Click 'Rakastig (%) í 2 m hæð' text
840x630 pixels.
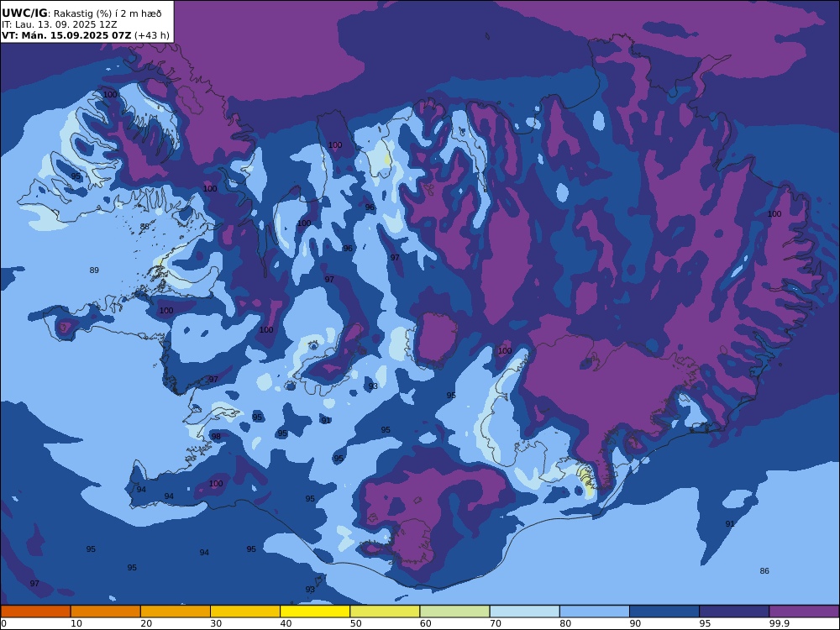point(108,13)
